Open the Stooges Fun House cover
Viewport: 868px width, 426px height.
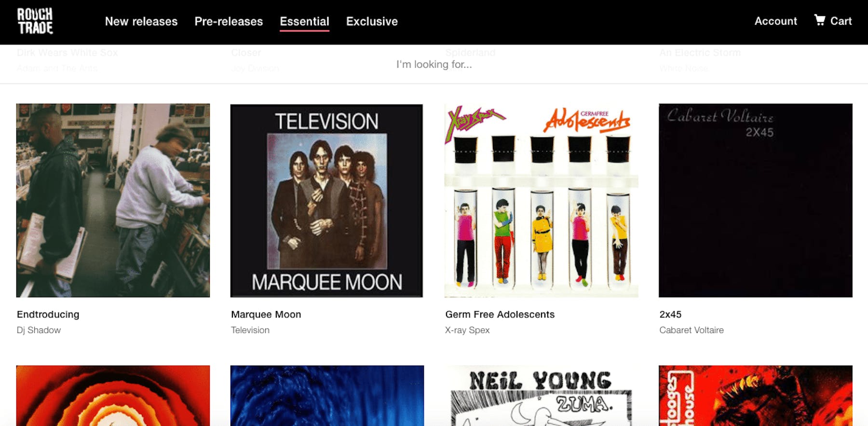coord(755,396)
